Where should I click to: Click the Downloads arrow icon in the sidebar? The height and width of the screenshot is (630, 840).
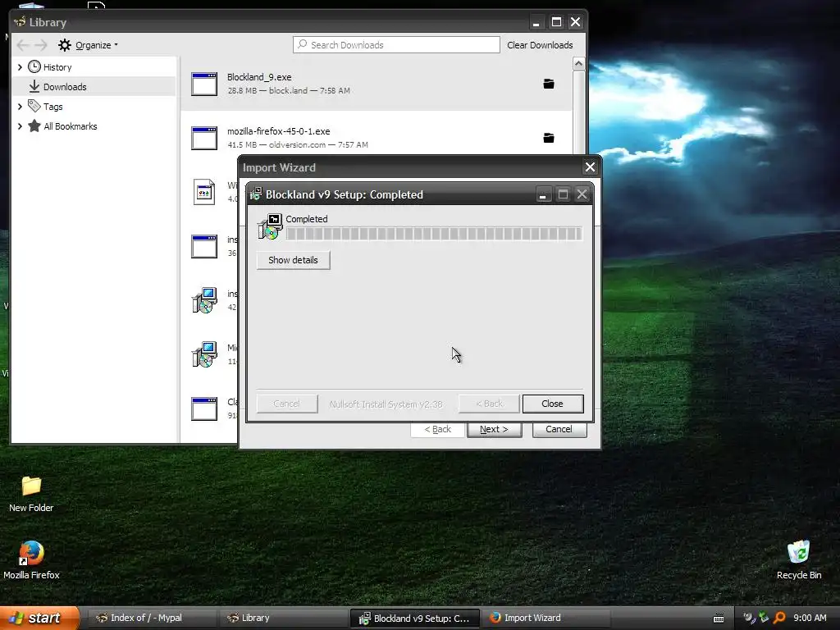[34, 86]
